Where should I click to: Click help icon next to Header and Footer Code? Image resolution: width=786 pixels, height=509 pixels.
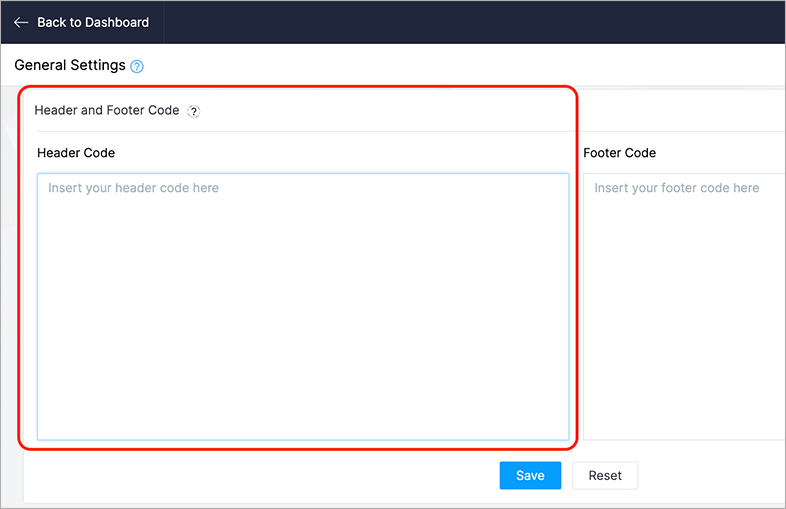pos(194,112)
